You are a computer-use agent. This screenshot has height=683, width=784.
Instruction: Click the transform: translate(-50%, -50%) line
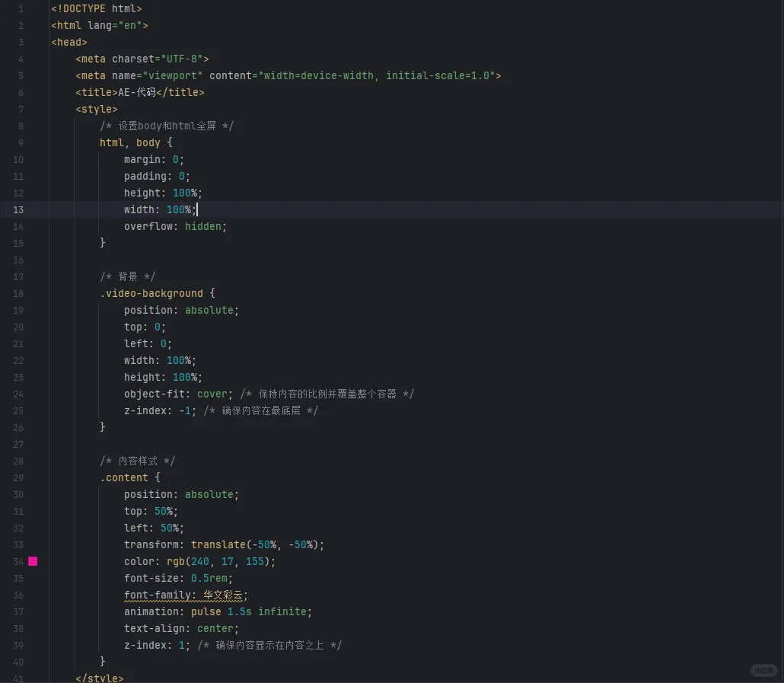(x=224, y=545)
